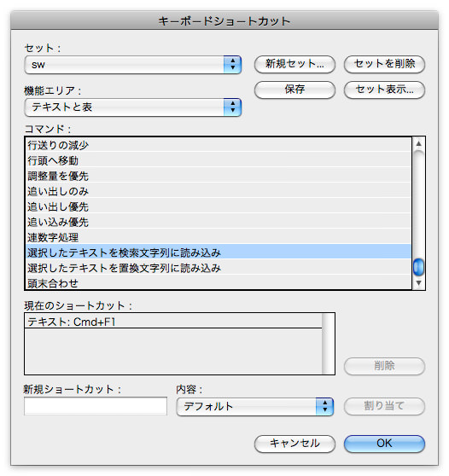
Task: Click the セットを削除 button
Action: click(384, 64)
